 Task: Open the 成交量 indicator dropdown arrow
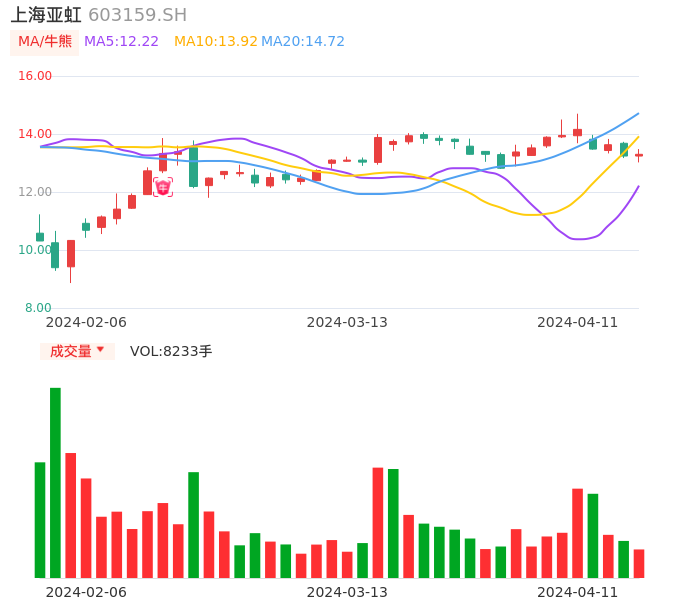tap(100, 350)
